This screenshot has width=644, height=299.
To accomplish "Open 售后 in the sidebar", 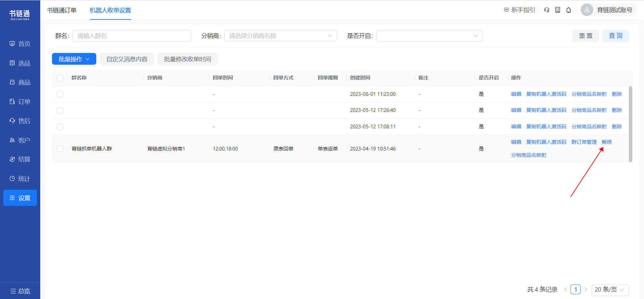I will pos(20,121).
